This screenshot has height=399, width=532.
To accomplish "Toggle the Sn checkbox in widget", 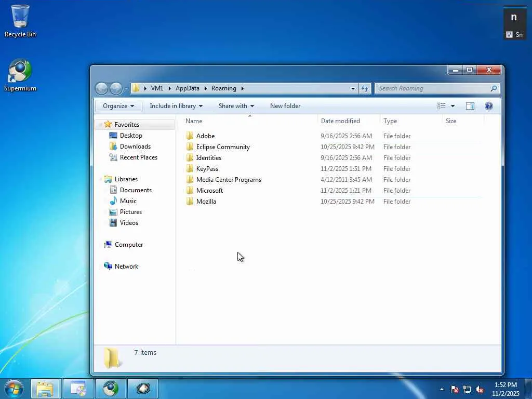I will pos(509,34).
